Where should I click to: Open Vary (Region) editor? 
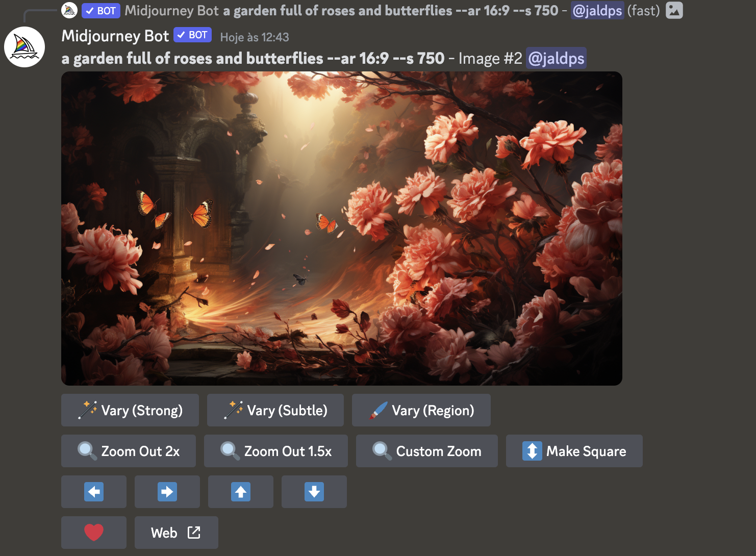tap(421, 410)
